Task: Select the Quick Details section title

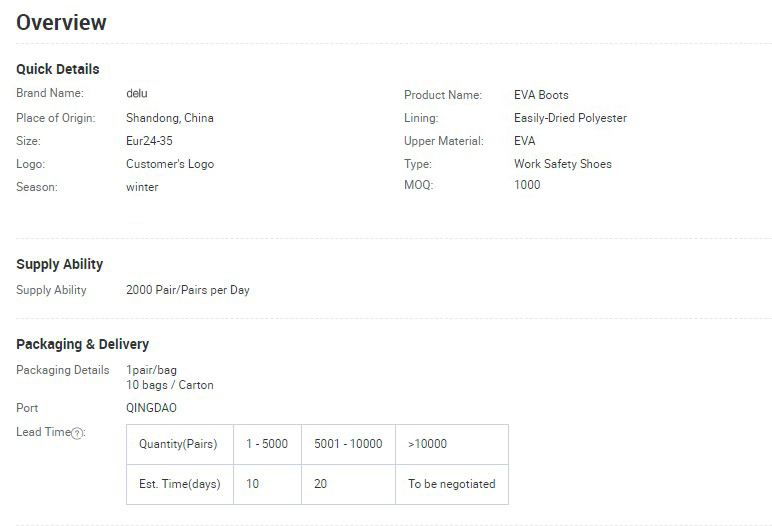Action: pyautogui.click(x=58, y=69)
